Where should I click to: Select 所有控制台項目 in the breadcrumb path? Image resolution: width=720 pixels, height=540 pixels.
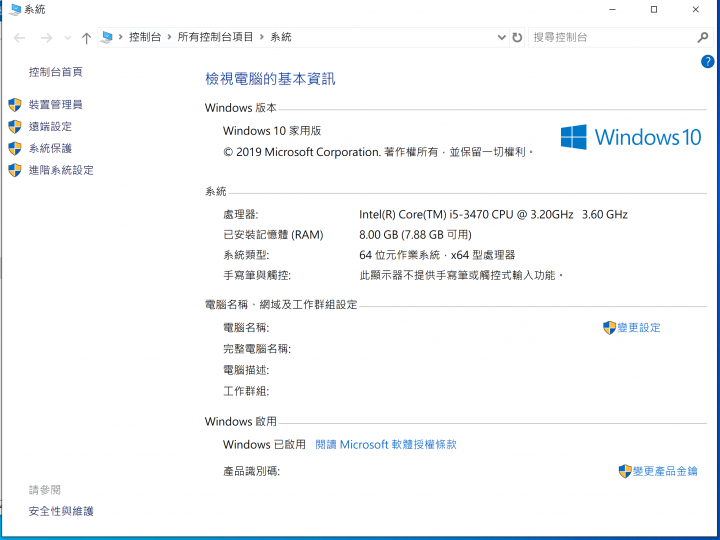pos(215,37)
